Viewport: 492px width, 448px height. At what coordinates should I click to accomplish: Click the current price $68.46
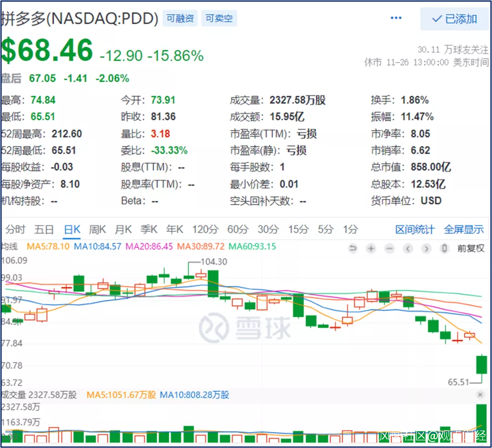47,50
